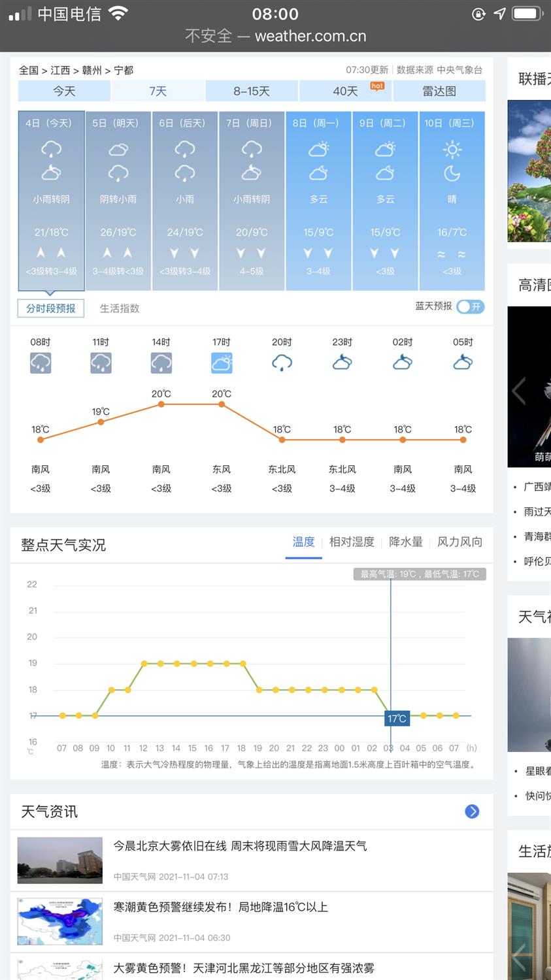Click the 20℃ point at 14时
The image size is (551, 980).
[161, 404]
